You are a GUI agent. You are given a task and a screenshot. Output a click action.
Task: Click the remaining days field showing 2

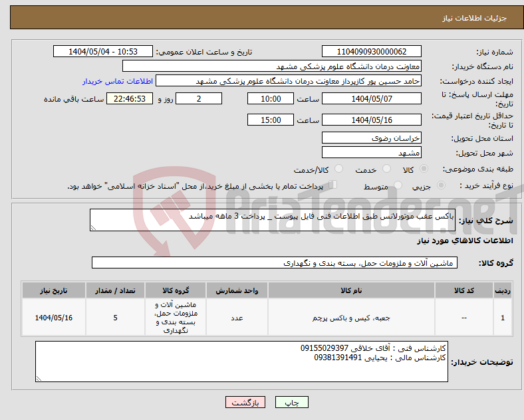(199, 98)
